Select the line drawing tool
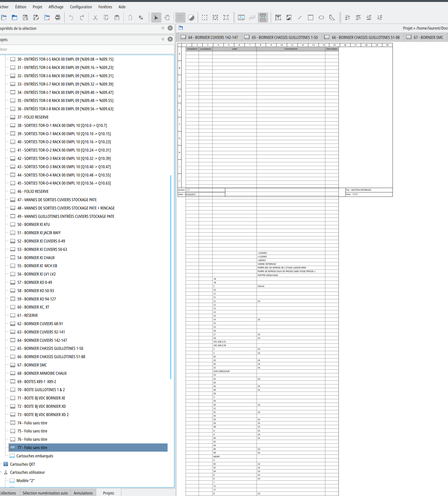This screenshot has height=496, width=448. (300, 17)
